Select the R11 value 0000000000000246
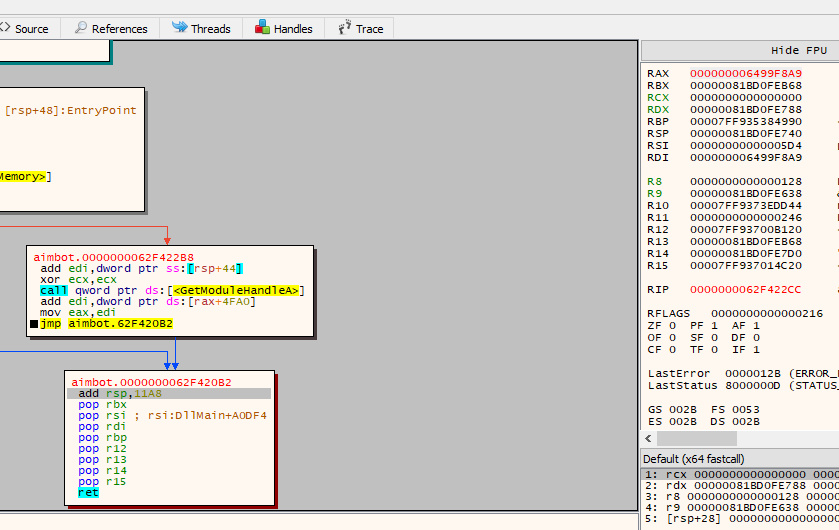Screen dimensions: 839x530 (x=745, y=218)
